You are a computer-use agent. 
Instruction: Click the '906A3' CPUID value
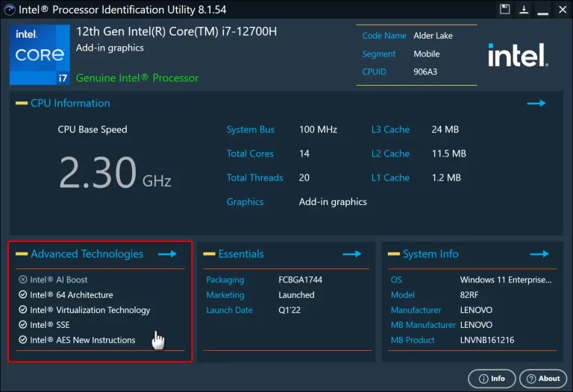(425, 72)
